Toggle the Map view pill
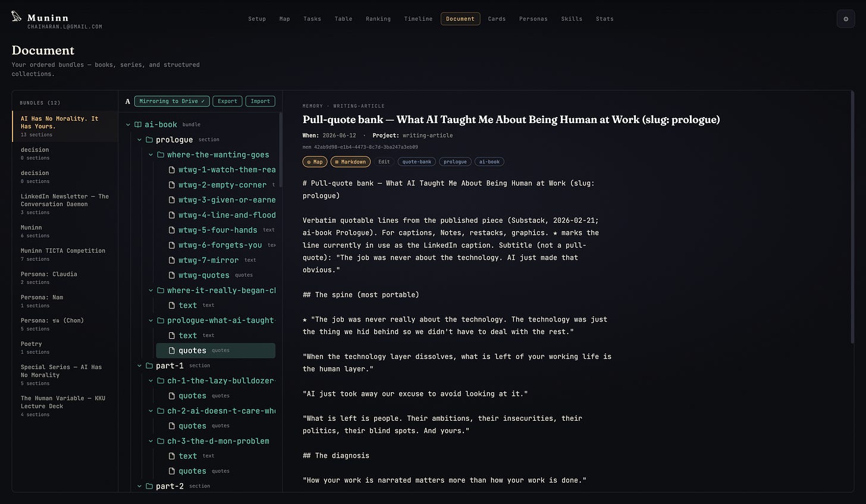This screenshot has height=504, width=866. pos(315,162)
